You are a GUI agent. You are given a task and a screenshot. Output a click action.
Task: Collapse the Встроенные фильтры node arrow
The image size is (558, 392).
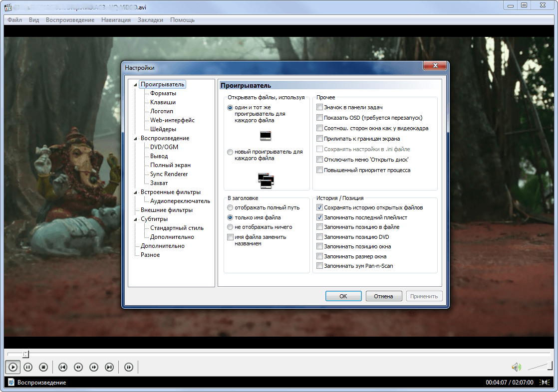pos(135,193)
